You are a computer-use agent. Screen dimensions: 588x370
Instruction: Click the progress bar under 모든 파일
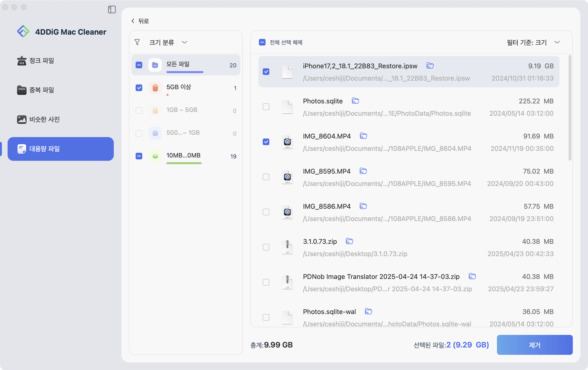tap(185, 72)
